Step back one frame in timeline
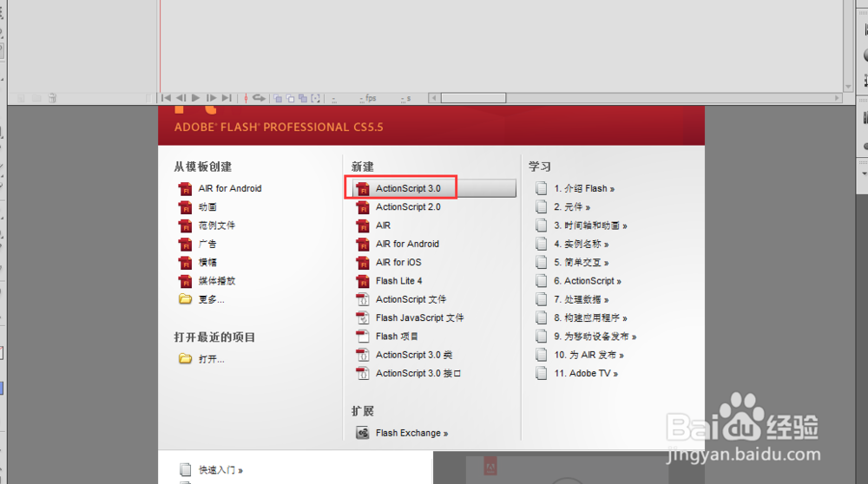Image resolution: width=868 pixels, height=484 pixels. coord(181,98)
